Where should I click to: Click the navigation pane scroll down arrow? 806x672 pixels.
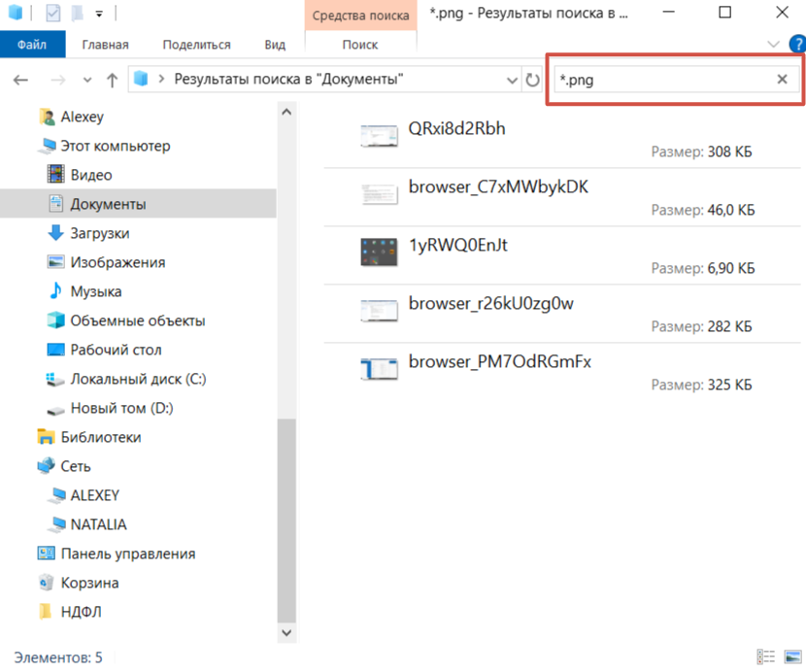point(286,633)
